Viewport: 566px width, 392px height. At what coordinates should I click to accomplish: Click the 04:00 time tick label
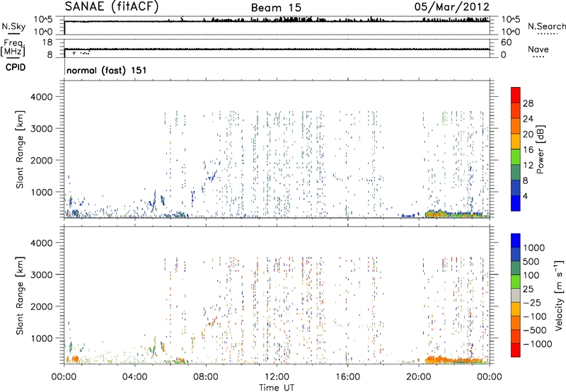click(x=134, y=377)
